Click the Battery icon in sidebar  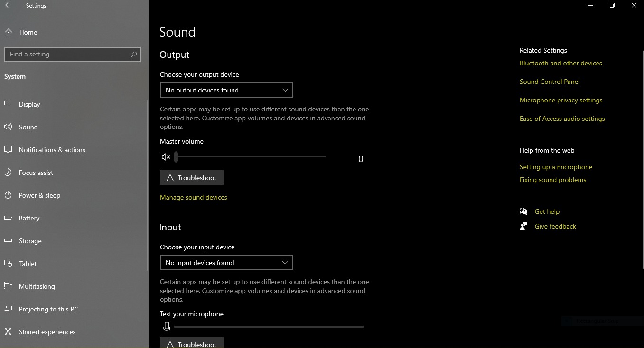(x=8, y=218)
